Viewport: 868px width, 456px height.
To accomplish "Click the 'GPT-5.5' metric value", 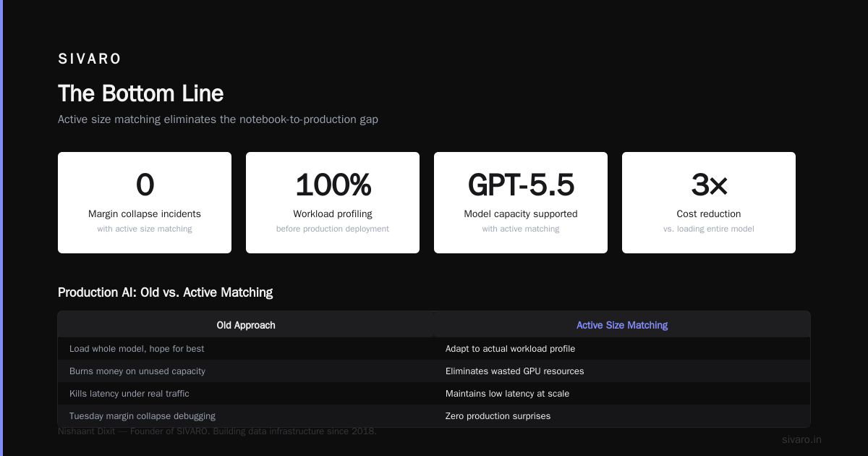I will tap(521, 185).
